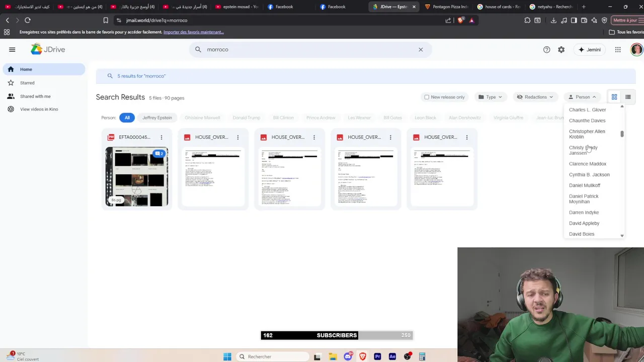Clear the morroco search with X

click(x=421, y=49)
